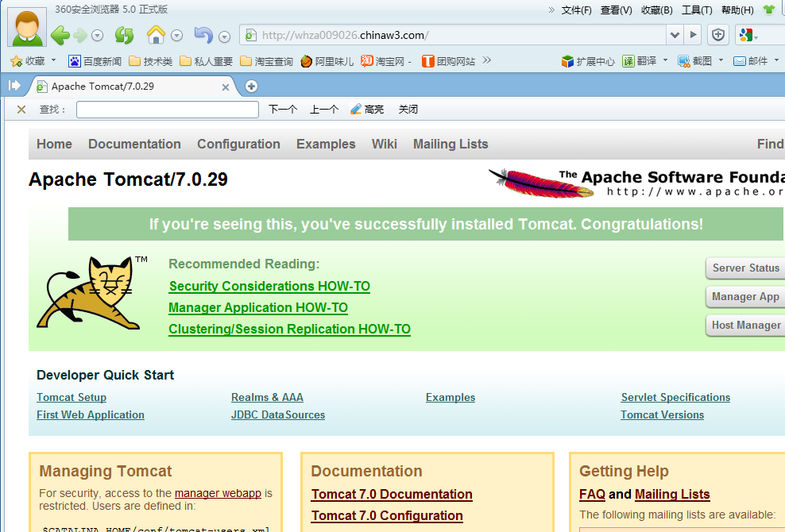Toggle 高亮 highlight in find bar

(367, 109)
